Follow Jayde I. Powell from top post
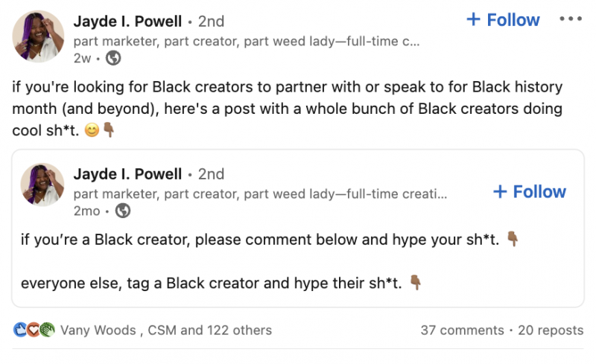 tap(503, 20)
